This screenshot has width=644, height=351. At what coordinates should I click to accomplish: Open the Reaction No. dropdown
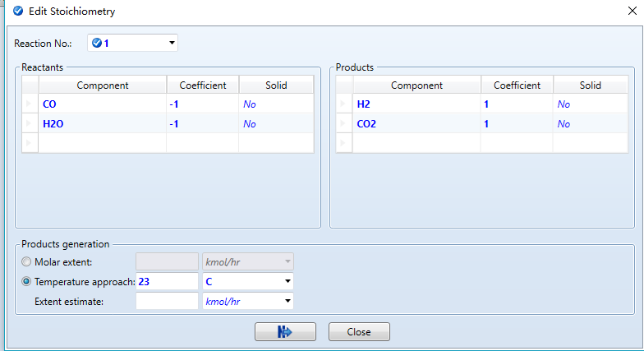(172, 43)
